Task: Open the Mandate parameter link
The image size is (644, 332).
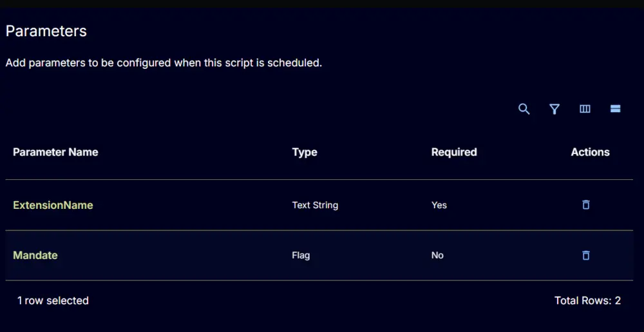Action: (x=35, y=255)
